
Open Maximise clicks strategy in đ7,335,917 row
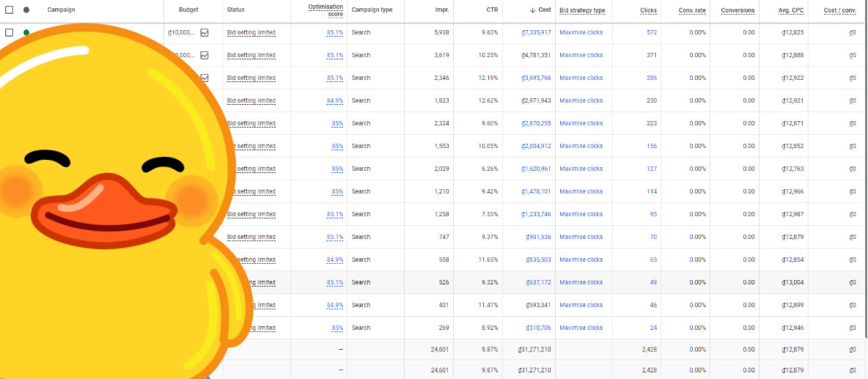click(x=581, y=33)
